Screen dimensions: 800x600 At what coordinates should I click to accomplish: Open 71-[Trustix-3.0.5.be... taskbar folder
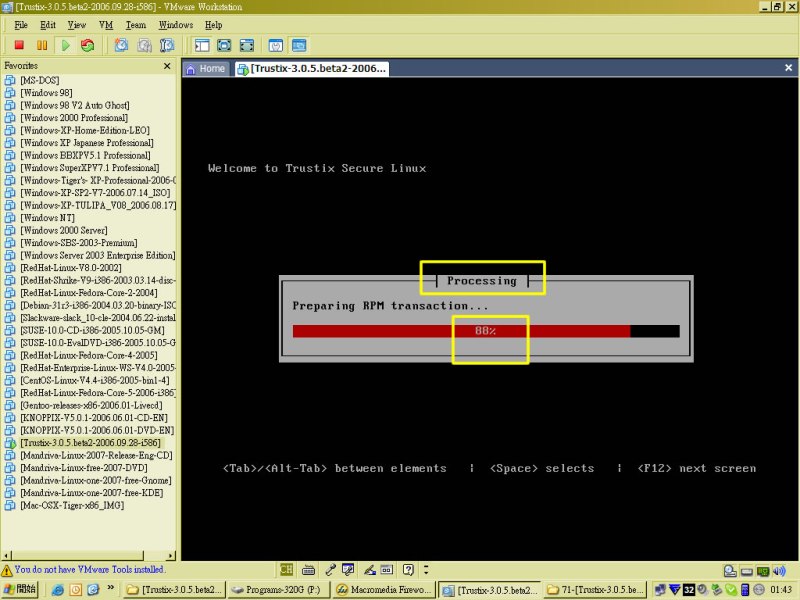[594, 590]
